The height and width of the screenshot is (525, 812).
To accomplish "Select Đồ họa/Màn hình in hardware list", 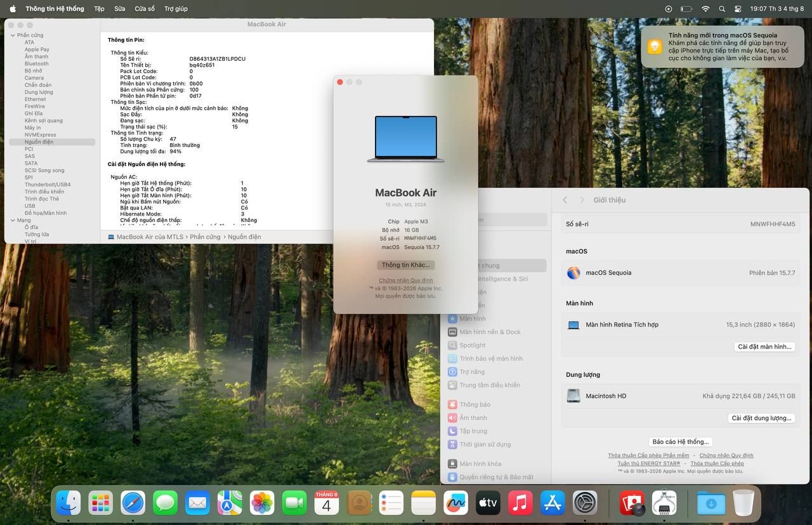I will pos(46,213).
